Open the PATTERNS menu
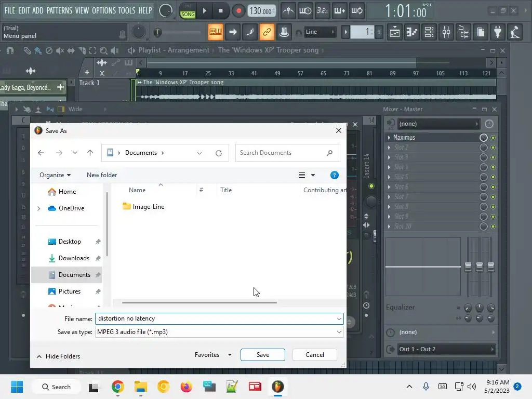 59,10
